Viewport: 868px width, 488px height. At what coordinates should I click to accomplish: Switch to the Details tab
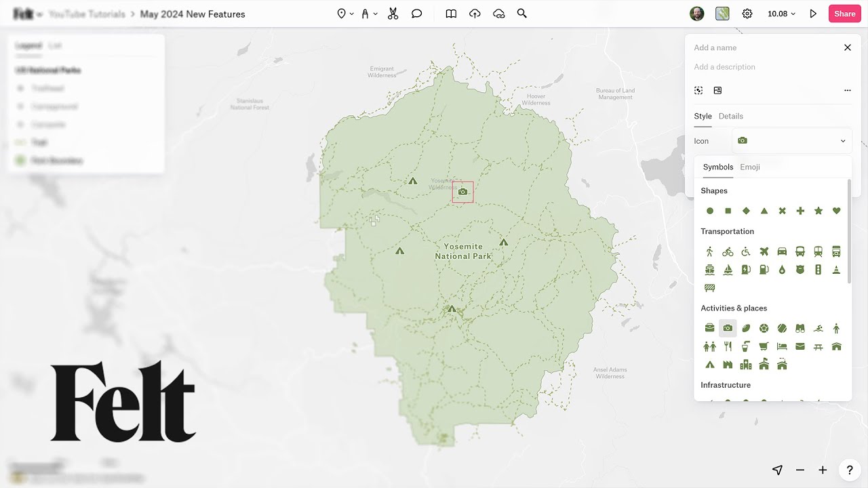tap(731, 116)
